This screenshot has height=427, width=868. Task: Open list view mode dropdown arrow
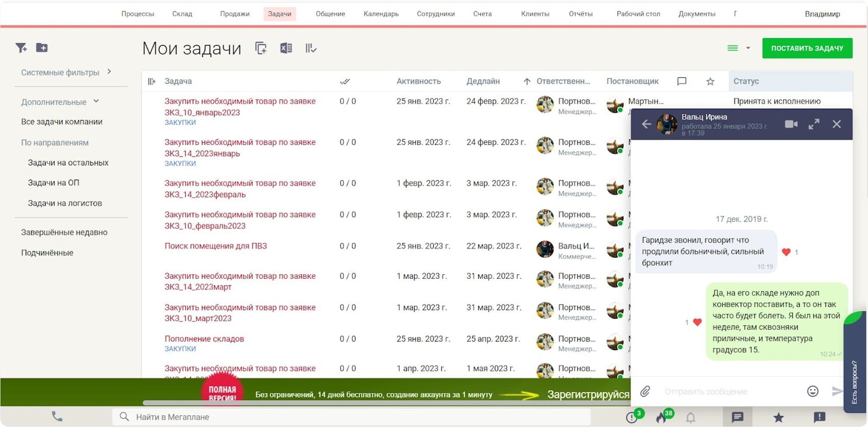(x=748, y=48)
